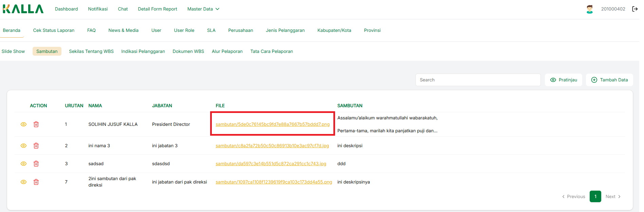Click the eye icon for SOLIHIN JUSUF KALLA
This screenshot has height=212, width=644.
[x=23, y=124]
